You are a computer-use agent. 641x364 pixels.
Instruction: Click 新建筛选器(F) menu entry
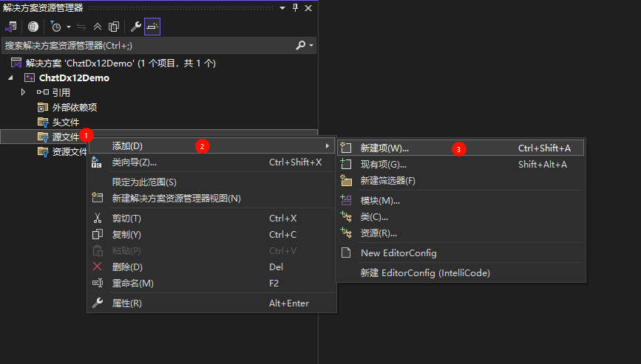pyautogui.click(x=387, y=181)
